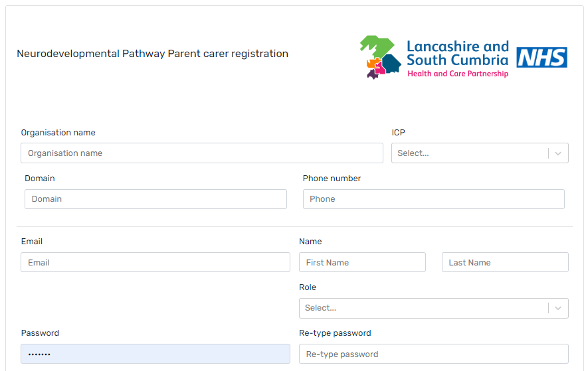Open the Role dropdown chevron arrow
588x371 pixels.
pyautogui.click(x=558, y=308)
